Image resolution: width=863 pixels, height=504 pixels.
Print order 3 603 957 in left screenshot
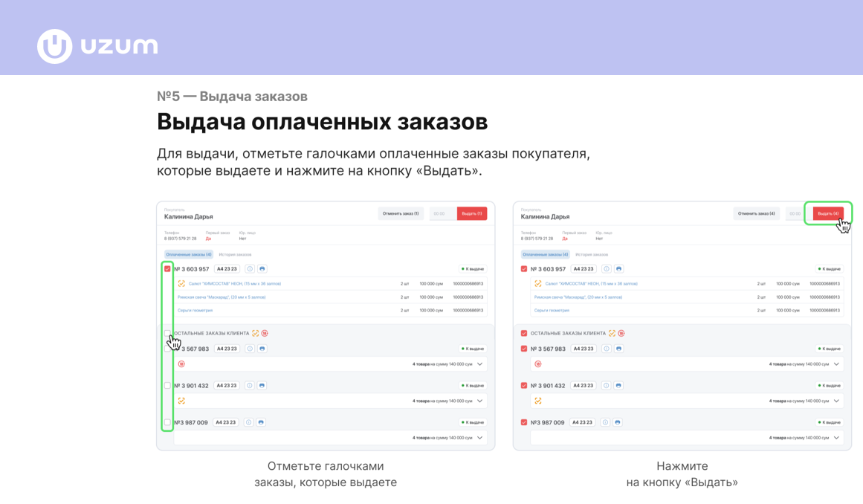click(262, 269)
